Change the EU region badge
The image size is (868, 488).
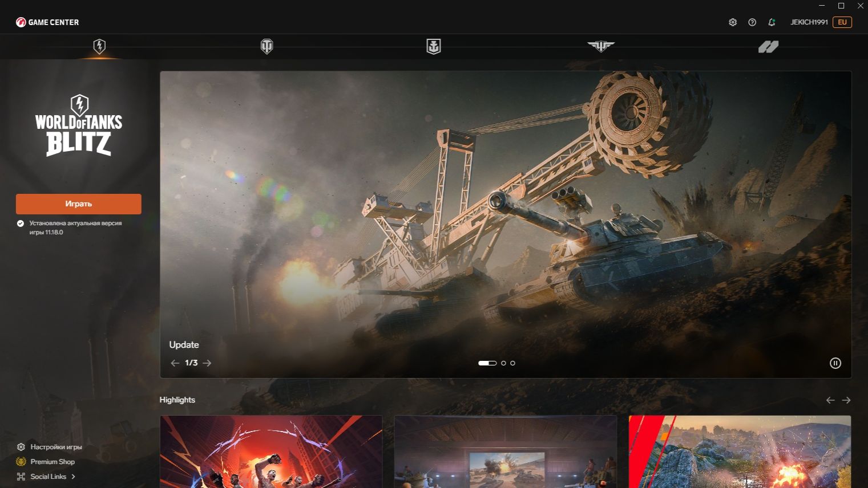(842, 22)
